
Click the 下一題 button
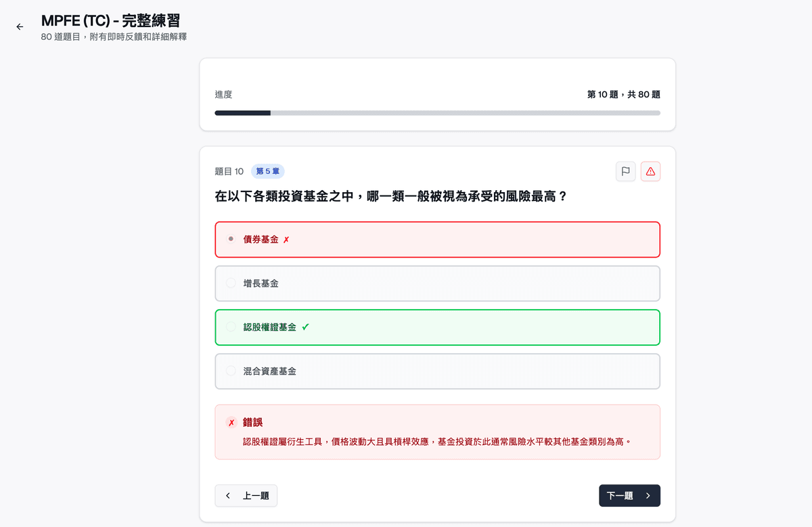pyautogui.click(x=629, y=495)
